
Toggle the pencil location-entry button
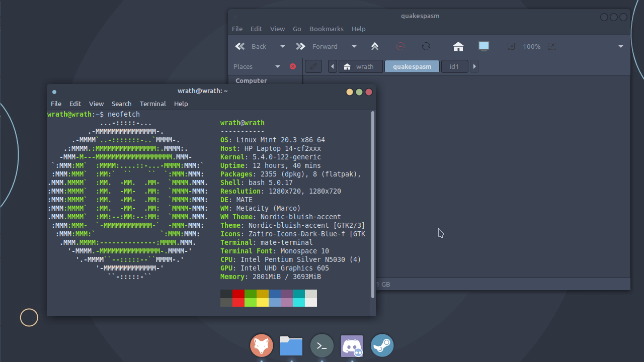click(313, 66)
